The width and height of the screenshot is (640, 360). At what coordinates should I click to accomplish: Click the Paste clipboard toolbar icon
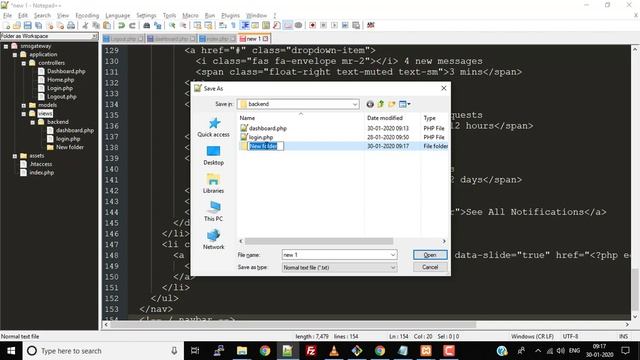click(107, 25)
